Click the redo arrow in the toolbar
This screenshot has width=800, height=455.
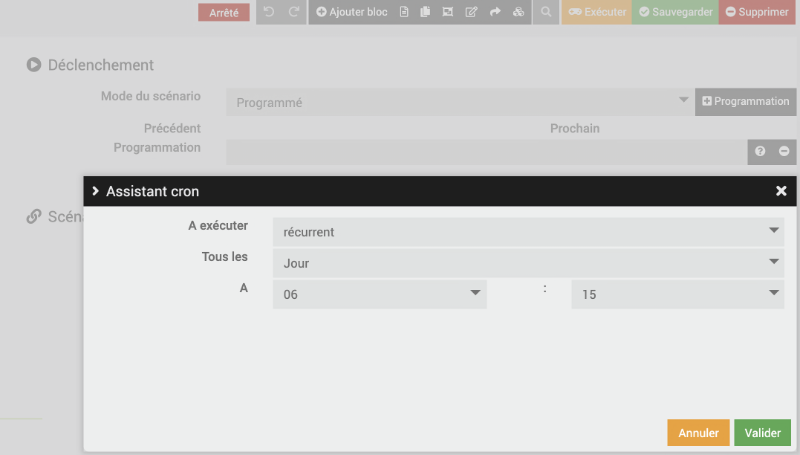294,12
